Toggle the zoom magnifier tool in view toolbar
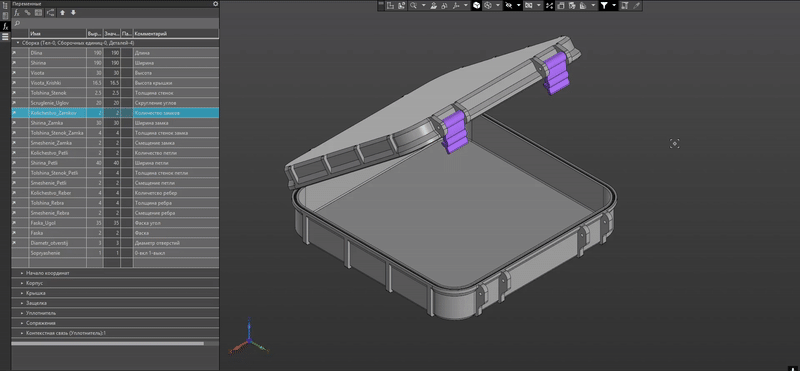The width and height of the screenshot is (800, 371). click(x=413, y=6)
